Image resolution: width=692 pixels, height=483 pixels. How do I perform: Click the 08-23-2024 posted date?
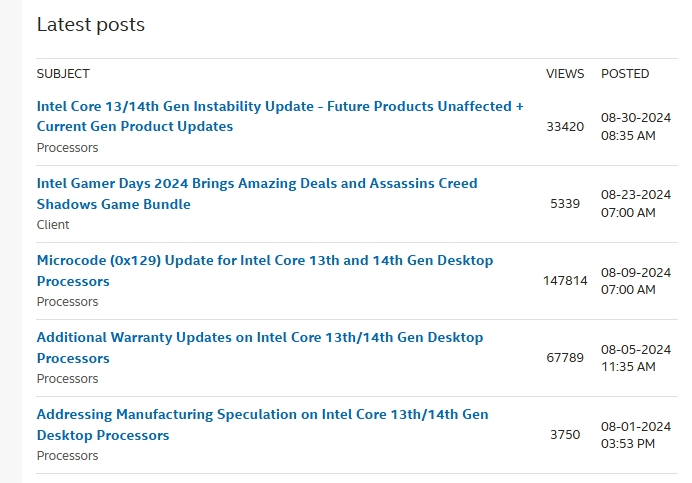635,195
